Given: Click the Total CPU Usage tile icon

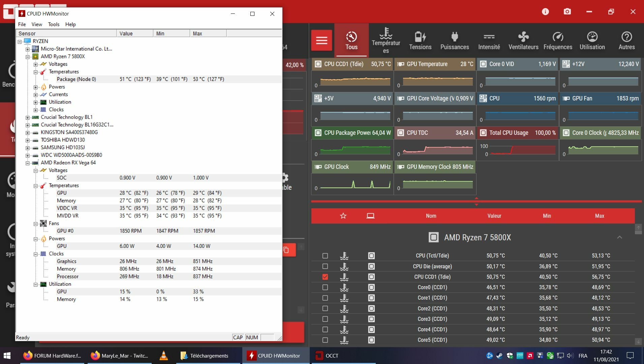Looking at the screenshot, I should (483, 133).
